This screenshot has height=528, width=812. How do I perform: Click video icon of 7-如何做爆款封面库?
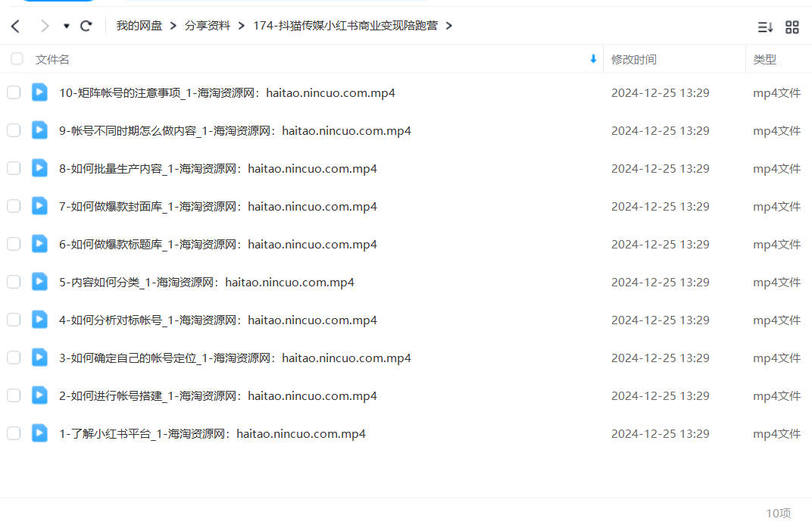[39, 206]
